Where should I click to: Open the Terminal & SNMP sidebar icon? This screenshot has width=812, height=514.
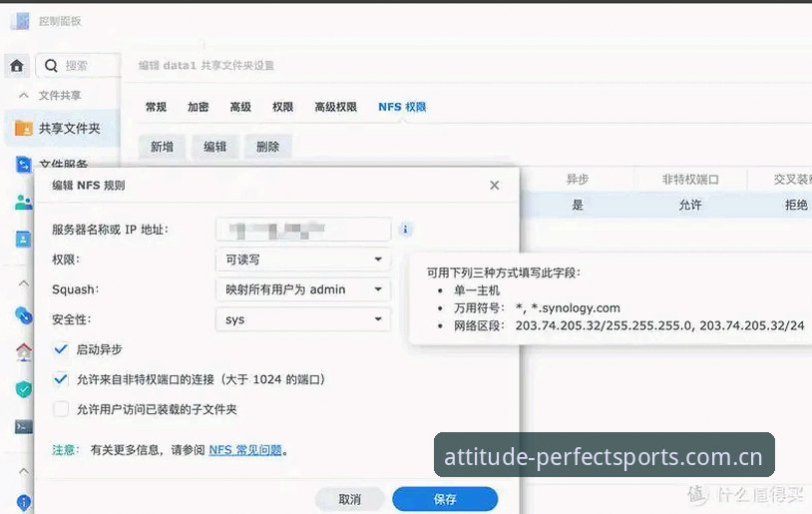(23, 427)
